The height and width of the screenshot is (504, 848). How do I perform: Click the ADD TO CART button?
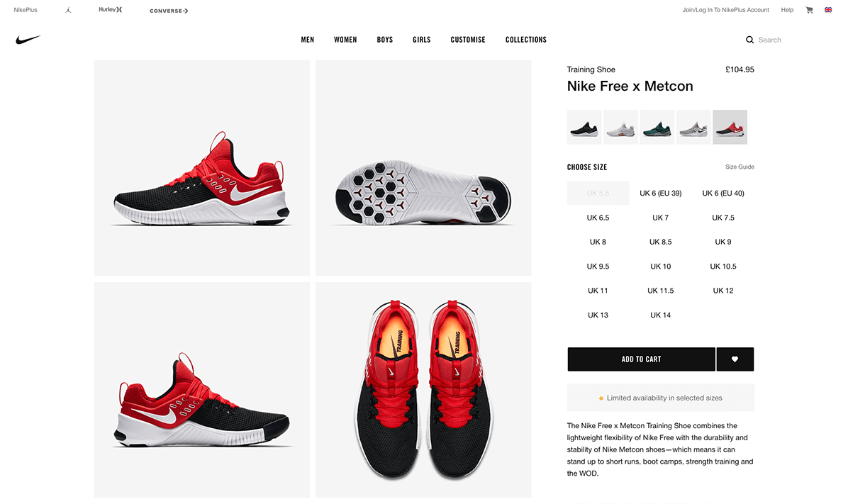point(641,359)
